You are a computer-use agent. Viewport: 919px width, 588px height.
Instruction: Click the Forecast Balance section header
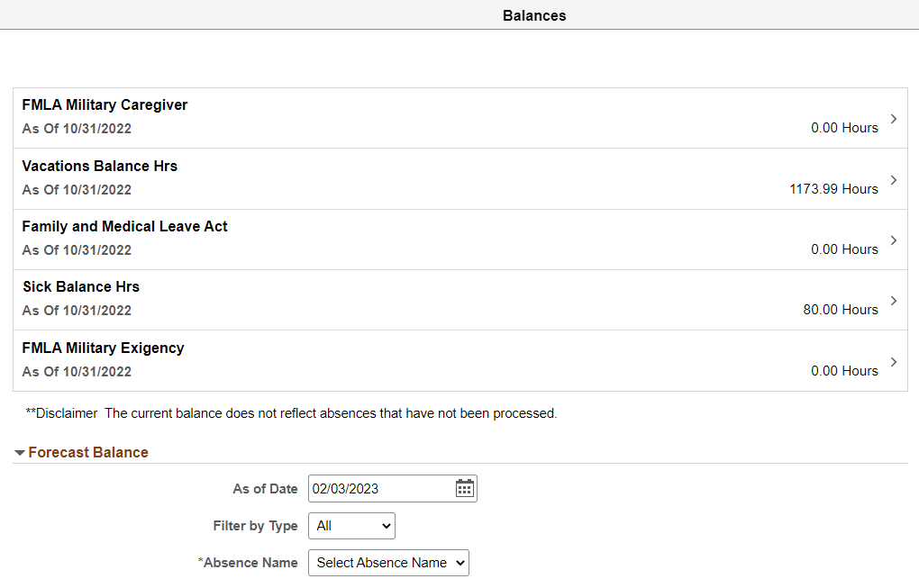tap(88, 453)
